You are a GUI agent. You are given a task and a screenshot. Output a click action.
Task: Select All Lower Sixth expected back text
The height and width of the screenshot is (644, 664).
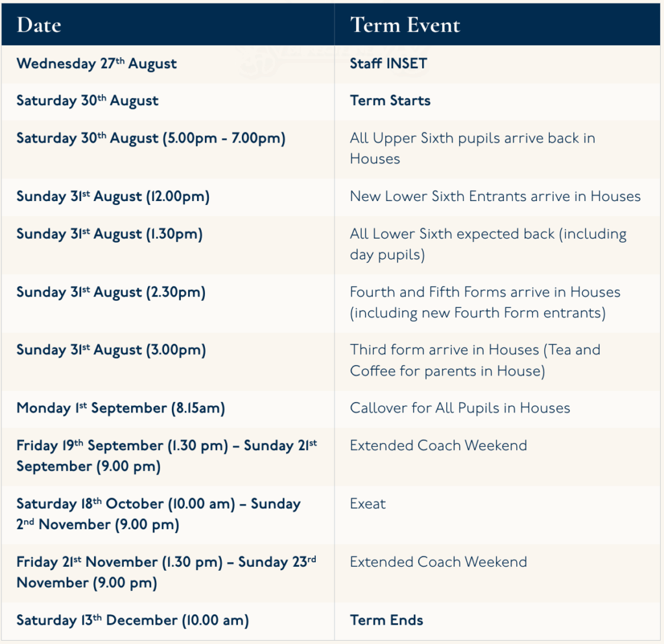[x=488, y=244]
